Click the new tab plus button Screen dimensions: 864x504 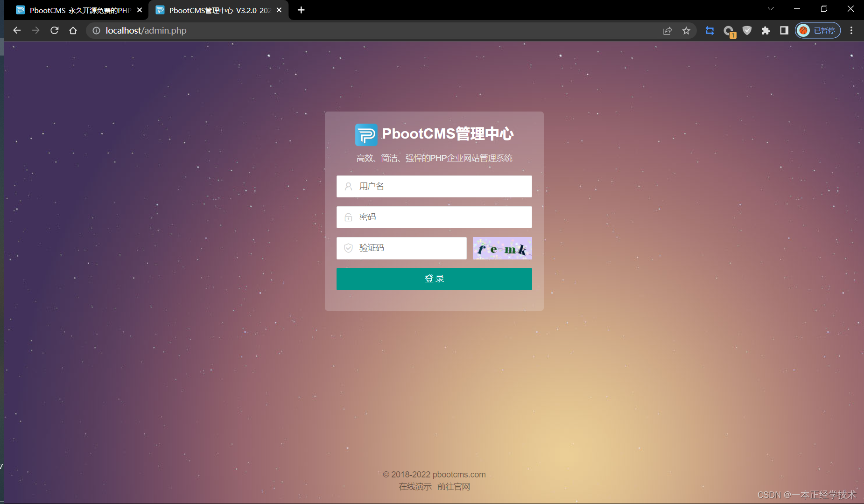301,10
